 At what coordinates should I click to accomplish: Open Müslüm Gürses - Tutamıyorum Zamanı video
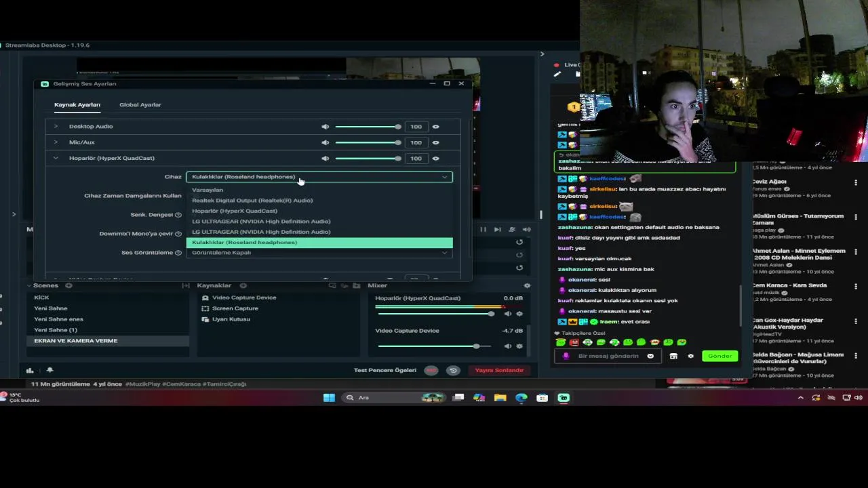coord(797,220)
